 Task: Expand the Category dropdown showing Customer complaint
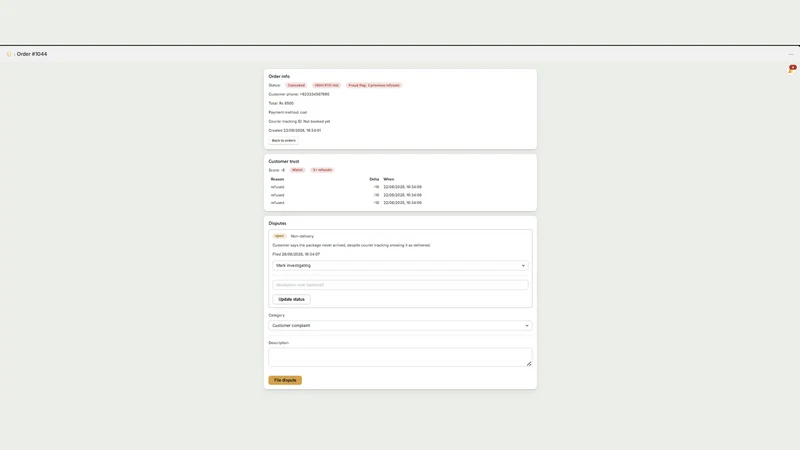(x=401, y=326)
